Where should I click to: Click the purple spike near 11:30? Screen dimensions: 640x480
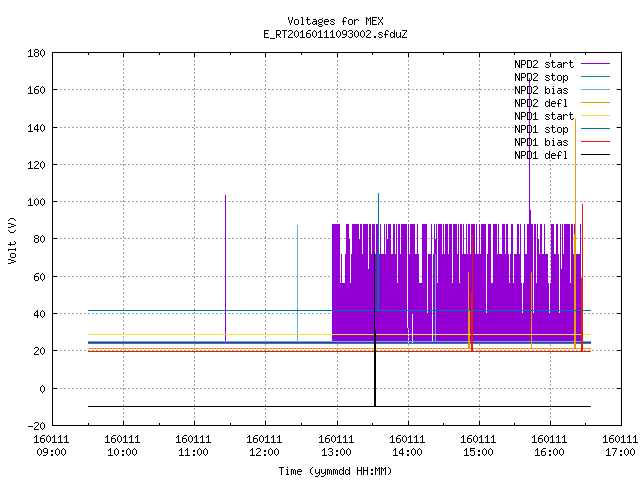pyautogui.click(x=225, y=268)
